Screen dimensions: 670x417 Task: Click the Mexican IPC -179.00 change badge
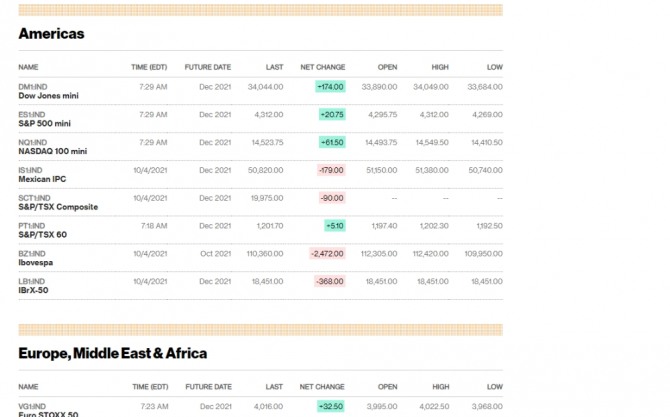coord(331,170)
